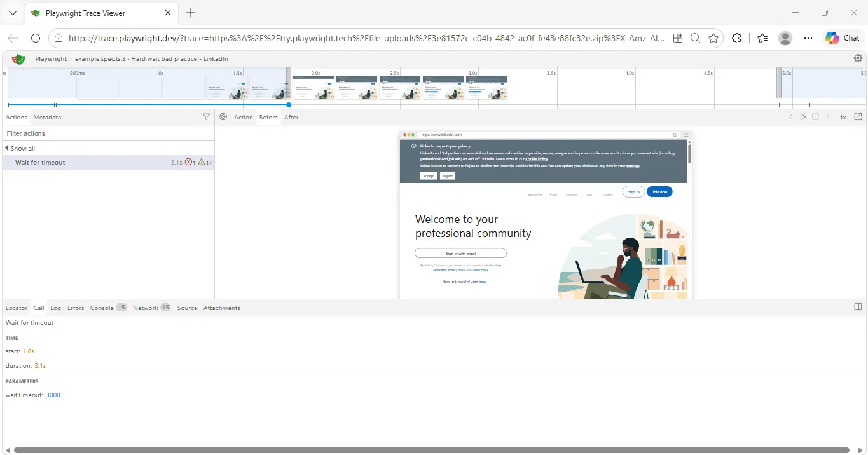This screenshot has height=455, width=868.
Task: Open the browser apps grid icon
Action: [x=678, y=38]
